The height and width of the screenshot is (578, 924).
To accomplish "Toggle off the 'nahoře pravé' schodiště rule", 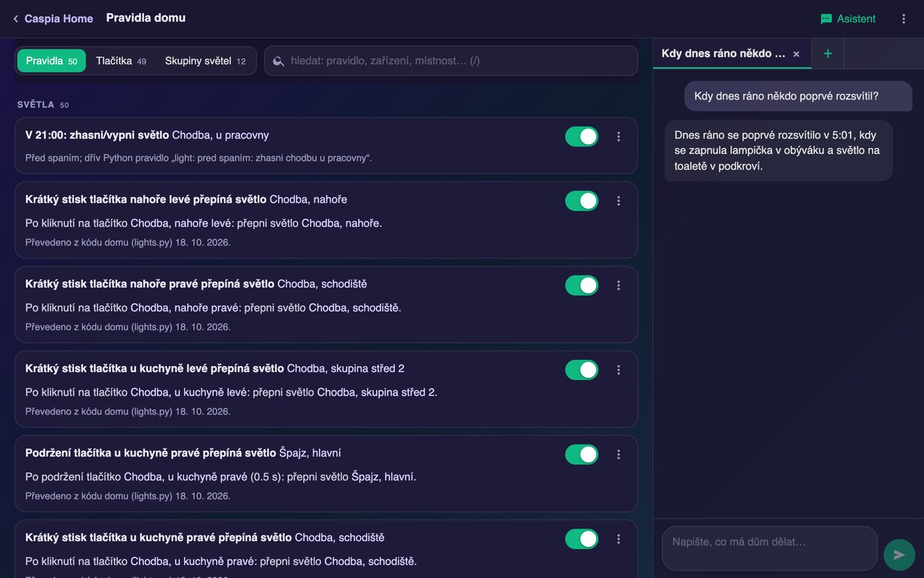I will [x=581, y=285].
